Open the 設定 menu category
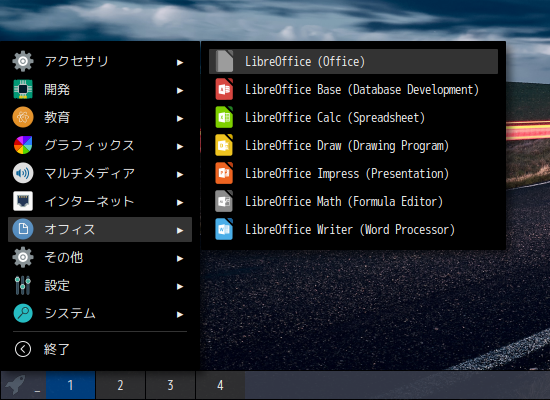 pos(100,285)
